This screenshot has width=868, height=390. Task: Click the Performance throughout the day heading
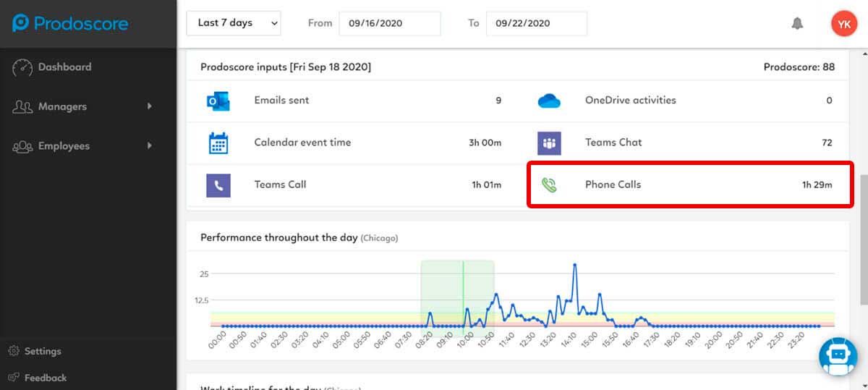[x=278, y=237]
